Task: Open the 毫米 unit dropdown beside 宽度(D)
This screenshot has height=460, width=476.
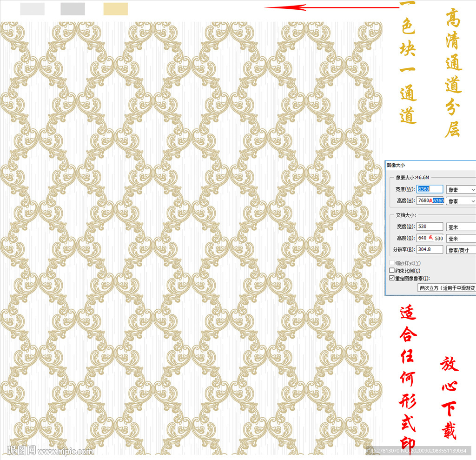Action: pyautogui.click(x=461, y=227)
